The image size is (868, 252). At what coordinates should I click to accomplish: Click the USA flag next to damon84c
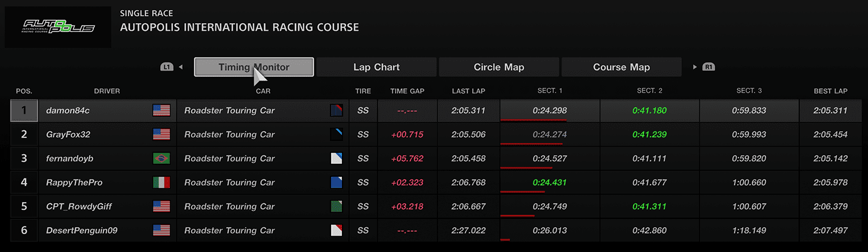pyautogui.click(x=161, y=111)
